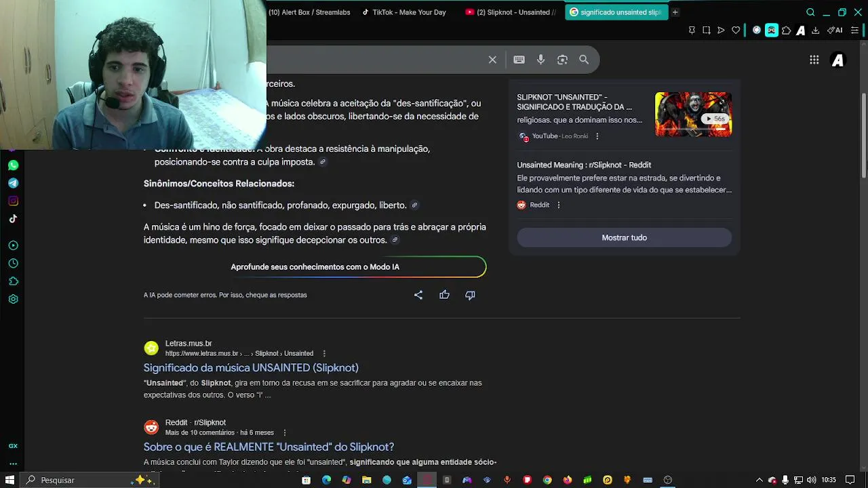Open the browser Extensions puzzle icon in toolbar
This screenshot has width=868, height=488.
click(787, 30)
